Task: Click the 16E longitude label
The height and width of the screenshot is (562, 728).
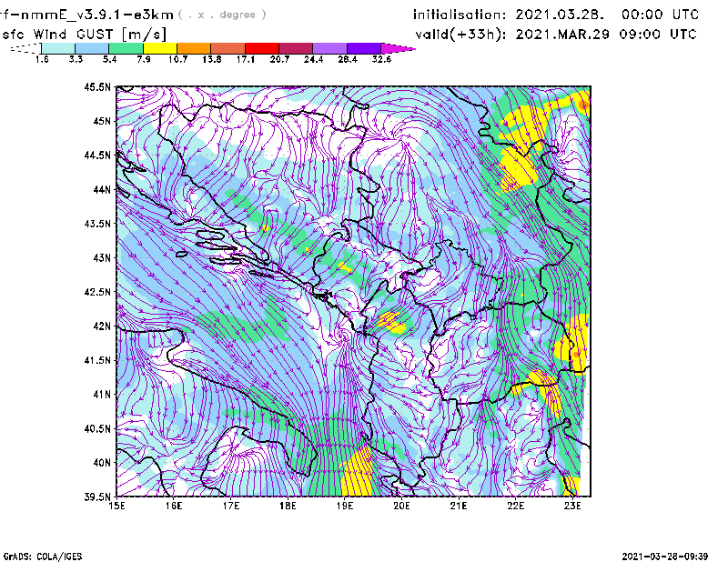Action: [174, 506]
